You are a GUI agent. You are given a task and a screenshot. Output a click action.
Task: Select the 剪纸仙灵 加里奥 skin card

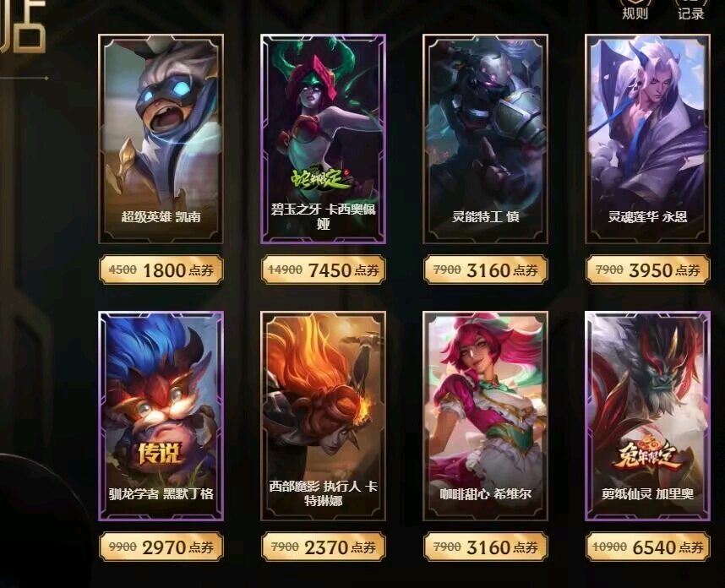[x=647, y=416]
